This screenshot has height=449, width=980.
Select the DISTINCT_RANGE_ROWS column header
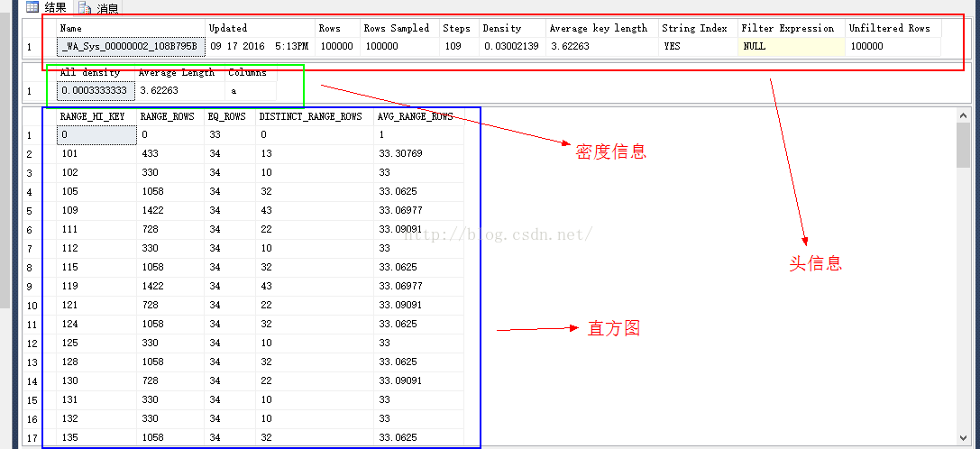pyautogui.click(x=315, y=117)
